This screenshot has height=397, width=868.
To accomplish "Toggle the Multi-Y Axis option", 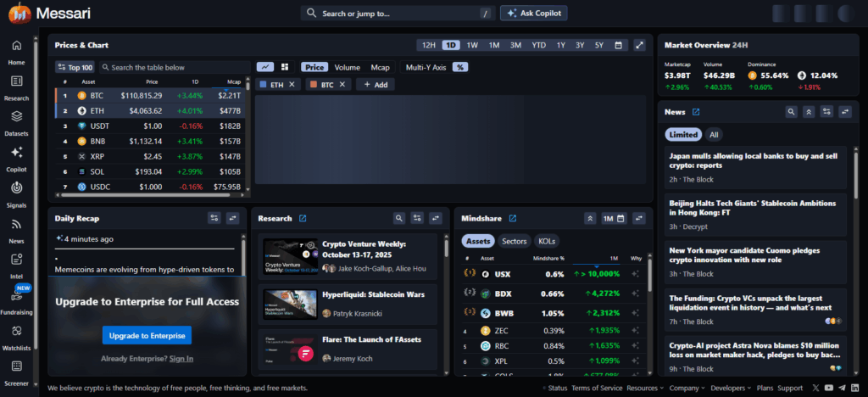I will [x=426, y=67].
